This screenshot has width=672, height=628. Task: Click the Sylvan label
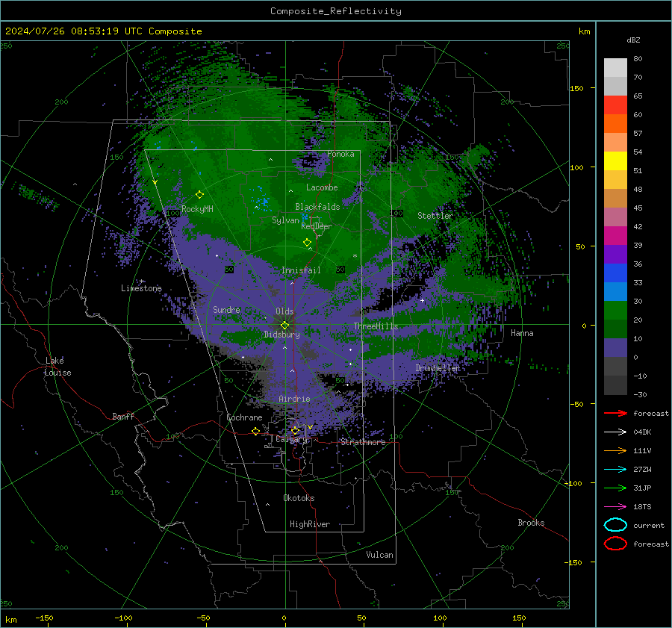coord(285,220)
